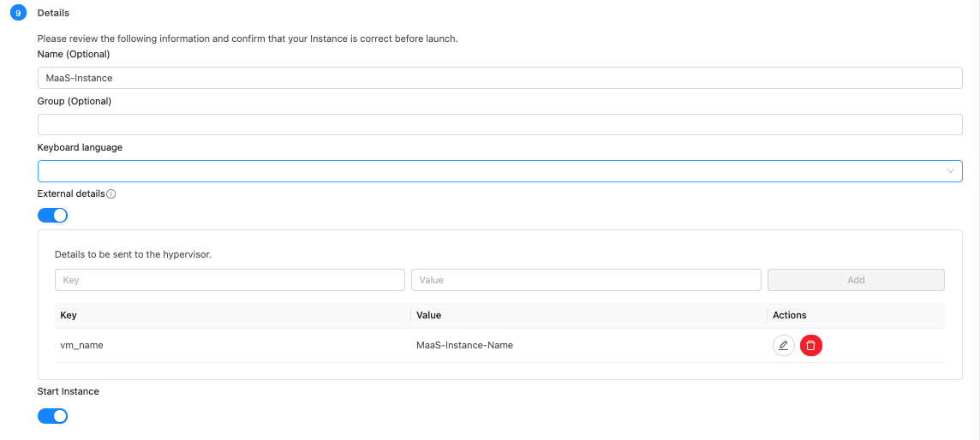
Task: Click the Value input field
Action: tap(586, 280)
